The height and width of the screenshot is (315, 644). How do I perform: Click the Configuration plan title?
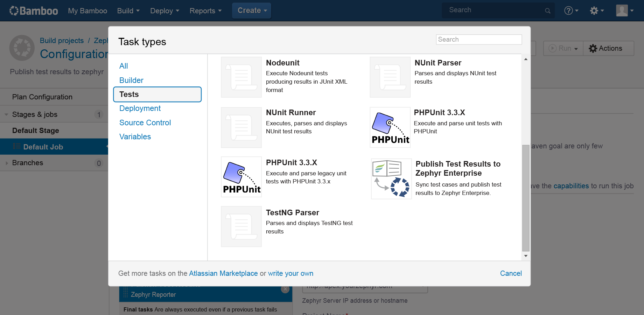[x=74, y=54]
